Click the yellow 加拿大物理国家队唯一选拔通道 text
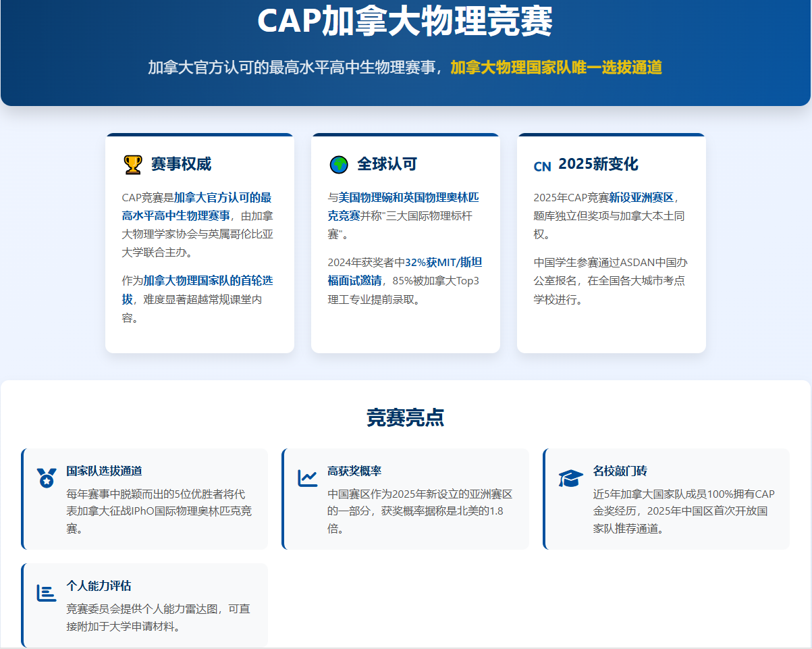Image resolution: width=812 pixels, height=649 pixels. pyautogui.click(x=556, y=68)
